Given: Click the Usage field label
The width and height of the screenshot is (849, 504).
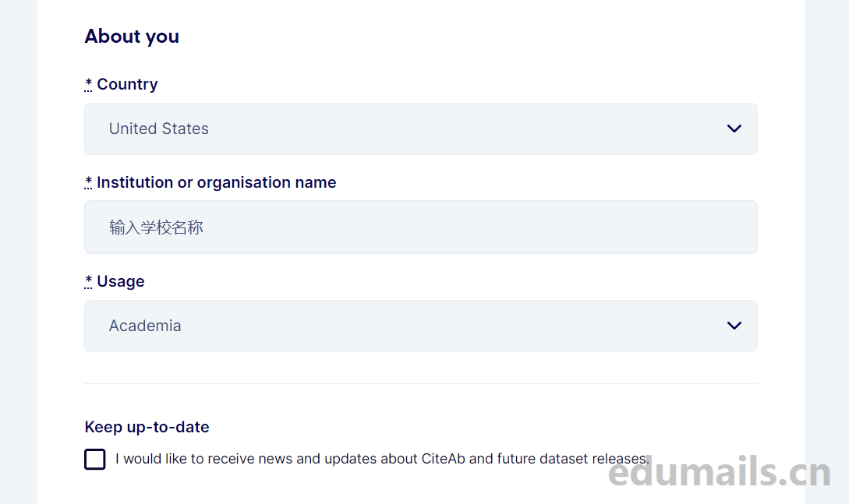Looking at the screenshot, I should coord(121,281).
